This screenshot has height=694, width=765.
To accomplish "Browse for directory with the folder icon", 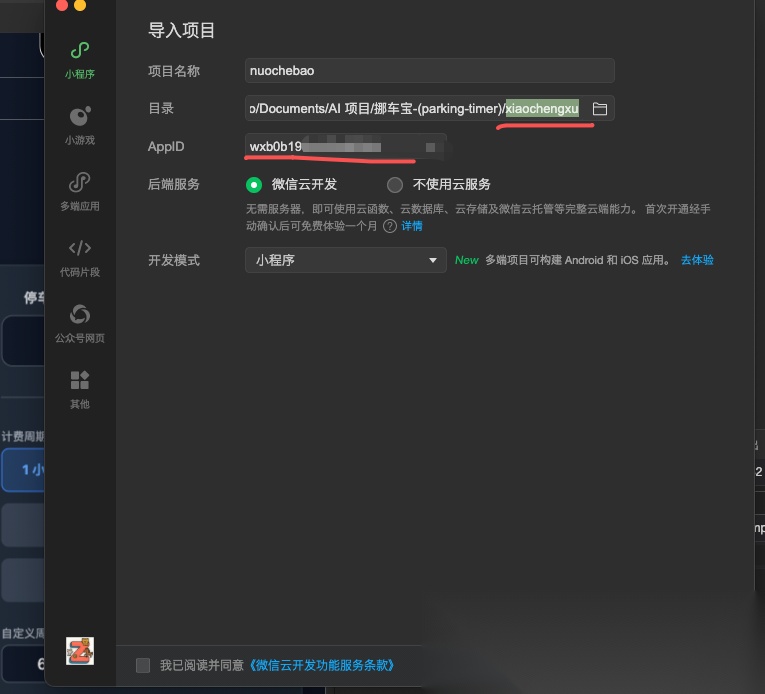I will pyautogui.click(x=600, y=108).
